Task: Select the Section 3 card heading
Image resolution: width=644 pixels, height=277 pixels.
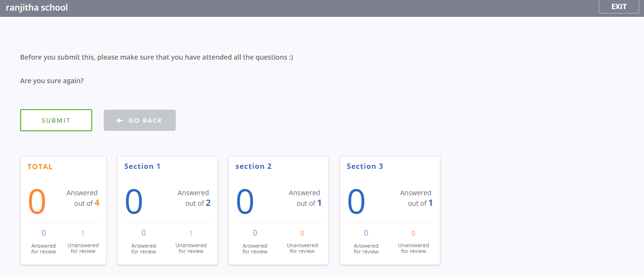Action: [x=365, y=166]
